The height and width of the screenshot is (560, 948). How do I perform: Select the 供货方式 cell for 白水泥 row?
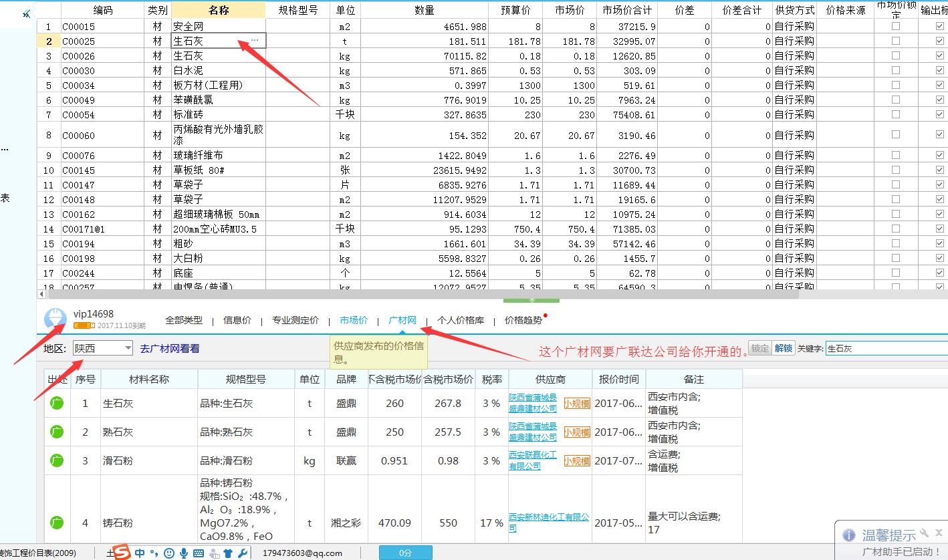[x=794, y=70]
